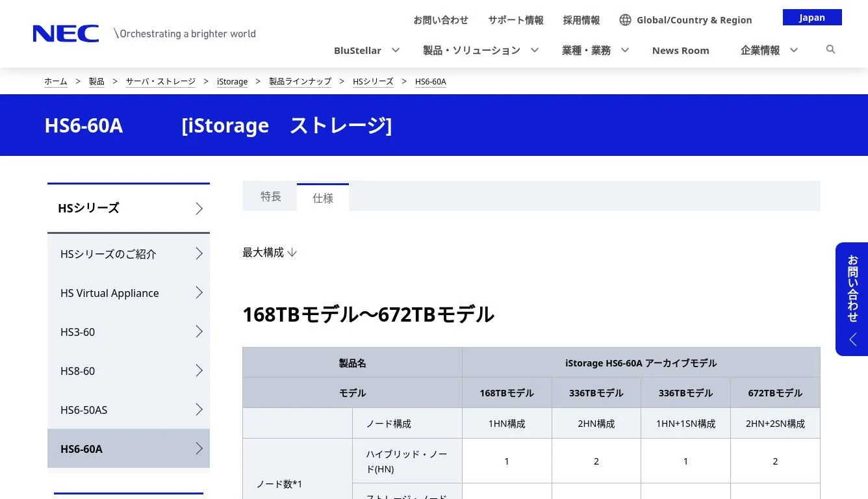Open HSシリーズのご紹介 in the sidebar
This screenshot has height=499, width=868.
point(108,254)
